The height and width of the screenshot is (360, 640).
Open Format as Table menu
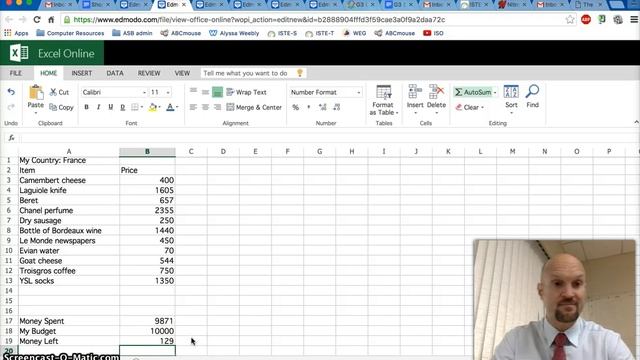coord(384,100)
